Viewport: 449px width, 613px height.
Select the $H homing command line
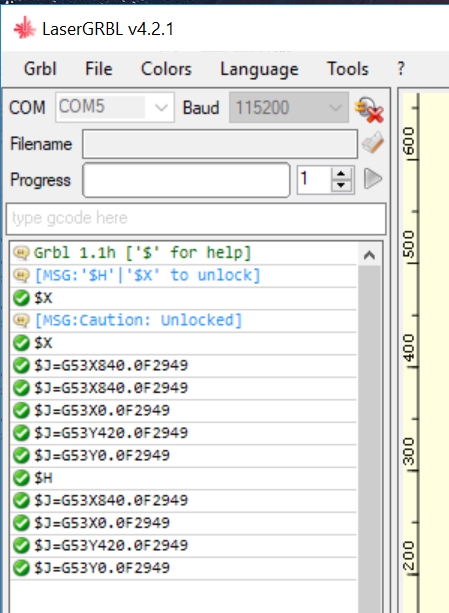184,478
